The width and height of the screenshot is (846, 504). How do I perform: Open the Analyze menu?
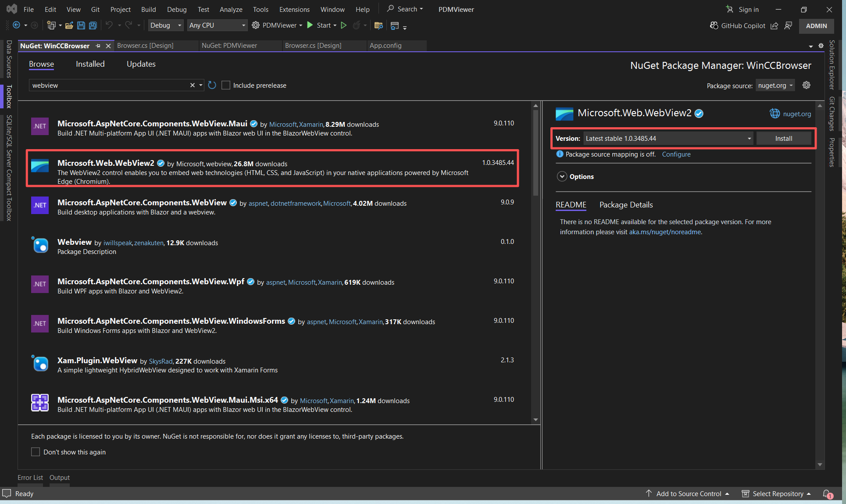click(231, 9)
